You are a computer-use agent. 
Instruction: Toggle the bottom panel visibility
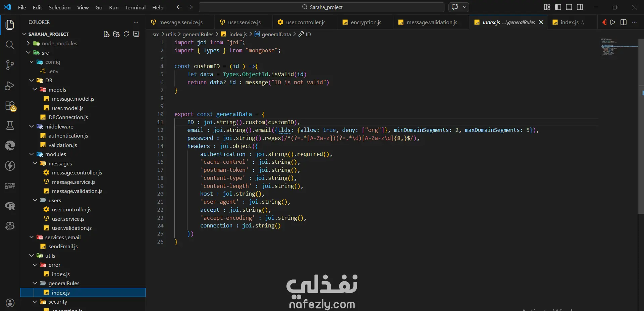pyautogui.click(x=569, y=7)
